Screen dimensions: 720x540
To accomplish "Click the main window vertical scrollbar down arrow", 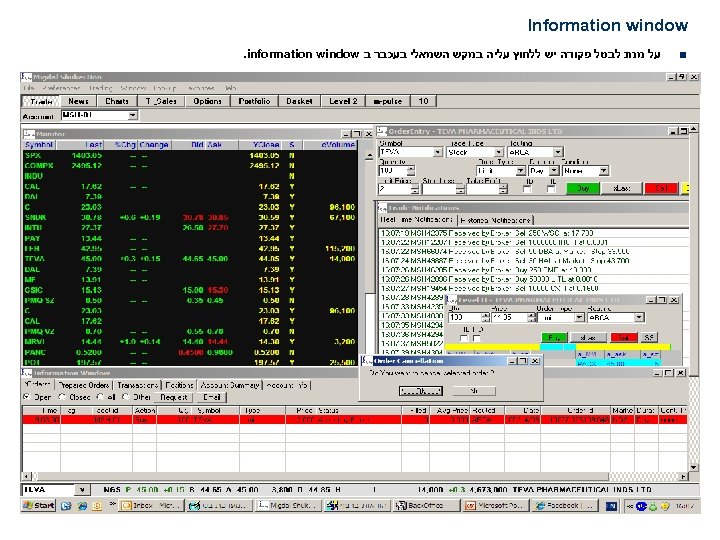I will pos(693,467).
